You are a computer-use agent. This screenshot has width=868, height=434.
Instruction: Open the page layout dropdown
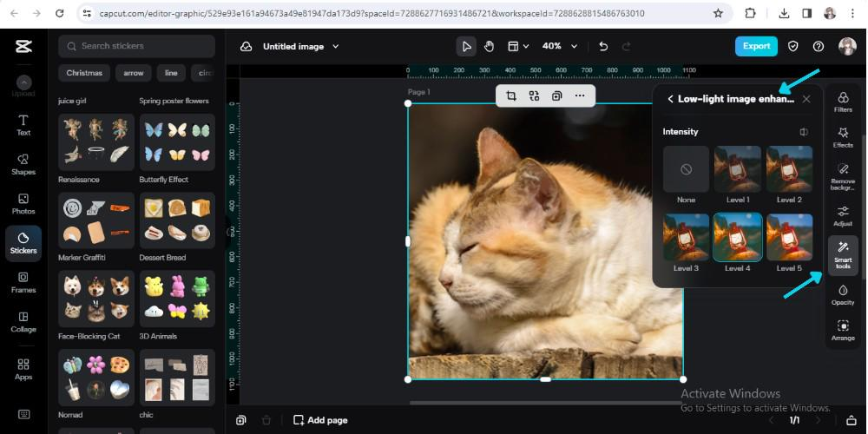519,47
